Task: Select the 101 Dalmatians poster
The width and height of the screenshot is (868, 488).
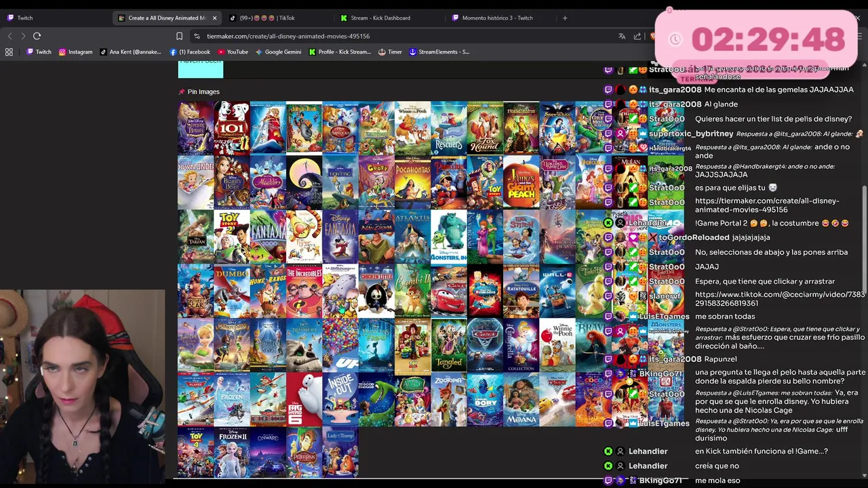Action: click(x=232, y=128)
